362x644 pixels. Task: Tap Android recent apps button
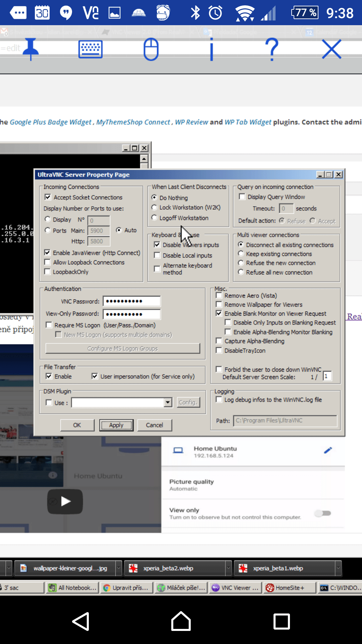click(282, 622)
